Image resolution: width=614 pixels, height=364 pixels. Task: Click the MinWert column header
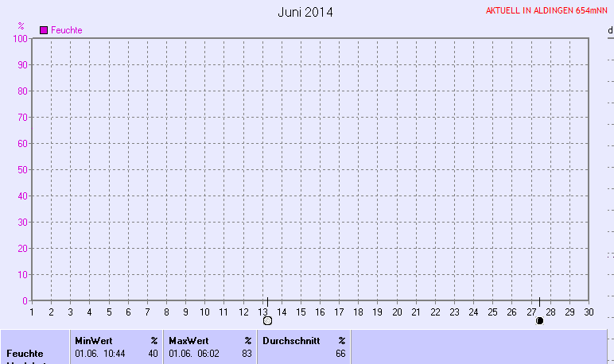pos(94,340)
